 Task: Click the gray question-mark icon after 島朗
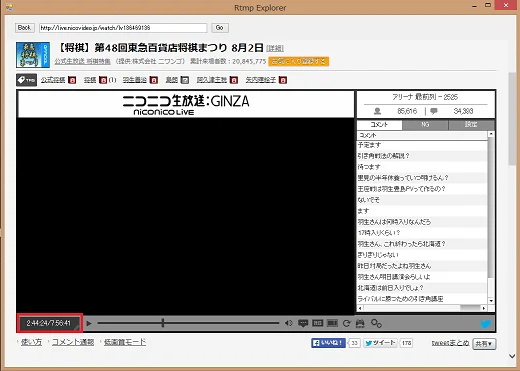click(185, 80)
